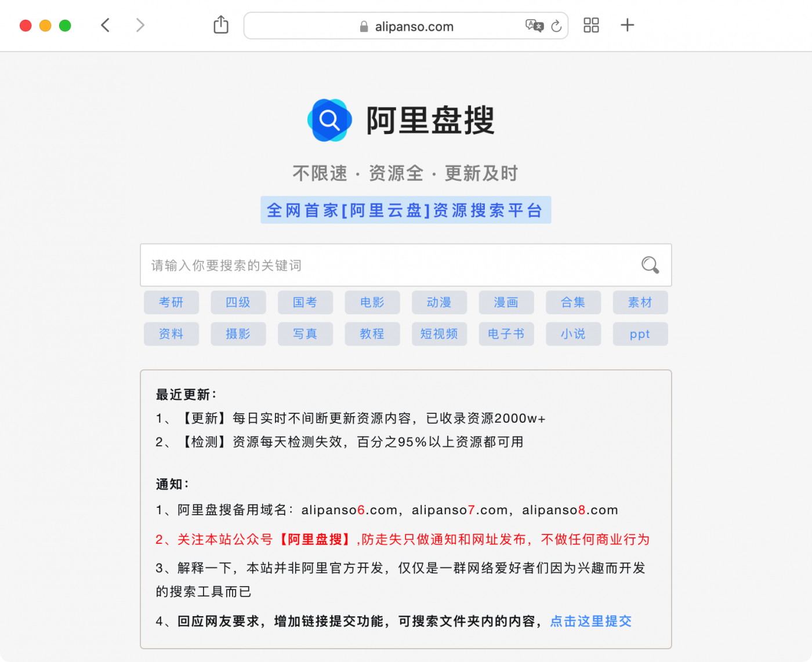Pick the 电子书 tag
Image resolution: width=812 pixels, height=662 pixels.
(x=506, y=334)
